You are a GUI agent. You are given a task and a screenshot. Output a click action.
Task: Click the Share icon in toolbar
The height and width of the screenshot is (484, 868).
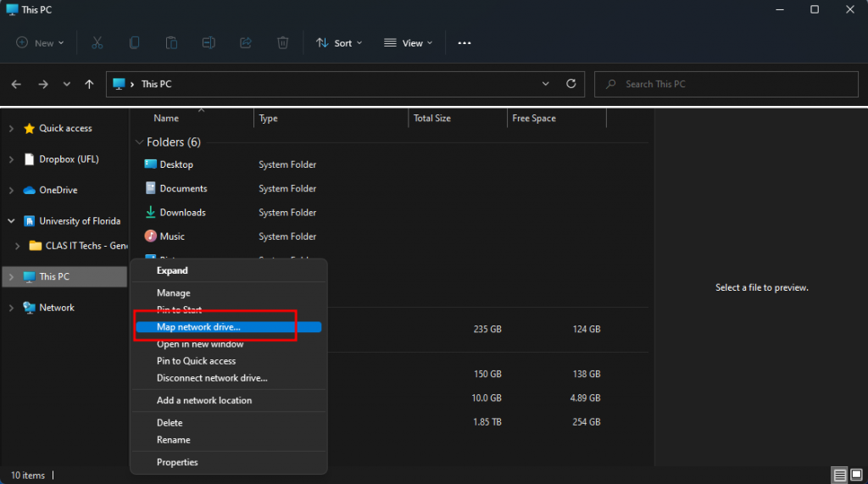tap(246, 42)
